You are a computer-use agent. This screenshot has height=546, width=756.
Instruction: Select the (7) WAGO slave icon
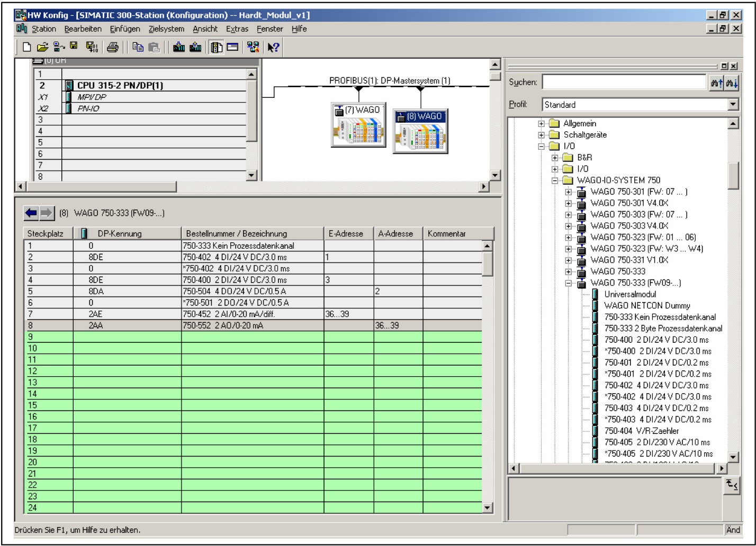pos(358,125)
